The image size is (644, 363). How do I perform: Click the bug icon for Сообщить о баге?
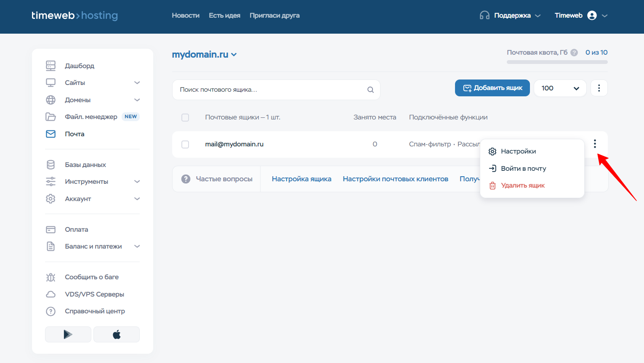pos(51,277)
